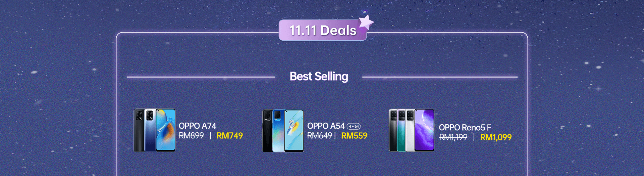Open the OPPO Reno5 F phone image
The height and width of the screenshot is (176, 644).
coord(412,130)
